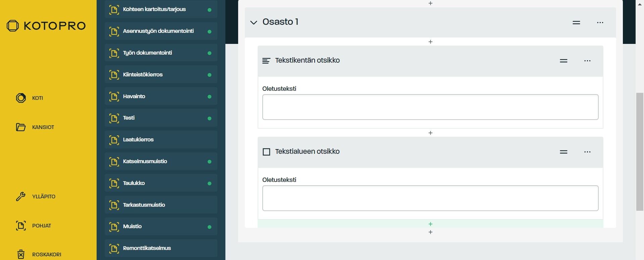The height and width of the screenshot is (260, 644).
Task: Click the Kotopro logo icon
Action: [x=13, y=26]
